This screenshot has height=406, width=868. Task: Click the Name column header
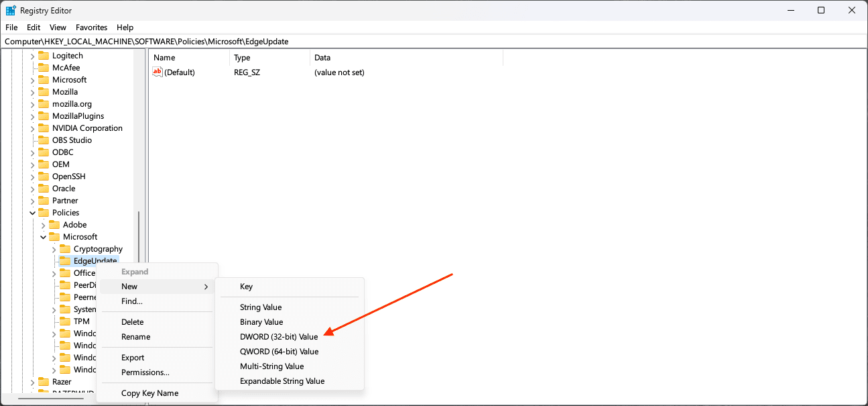tap(189, 58)
